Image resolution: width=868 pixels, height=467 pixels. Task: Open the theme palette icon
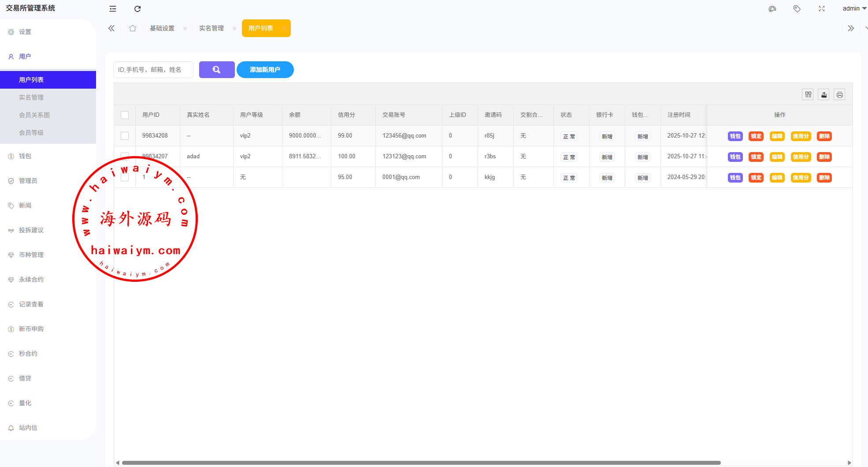[x=772, y=9]
